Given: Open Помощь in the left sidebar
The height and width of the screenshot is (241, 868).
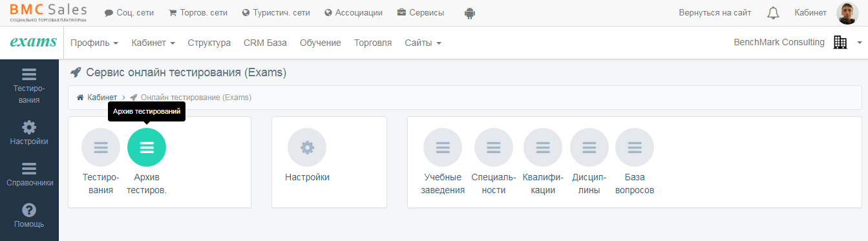Looking at the screenshot, I should [29, 216].
